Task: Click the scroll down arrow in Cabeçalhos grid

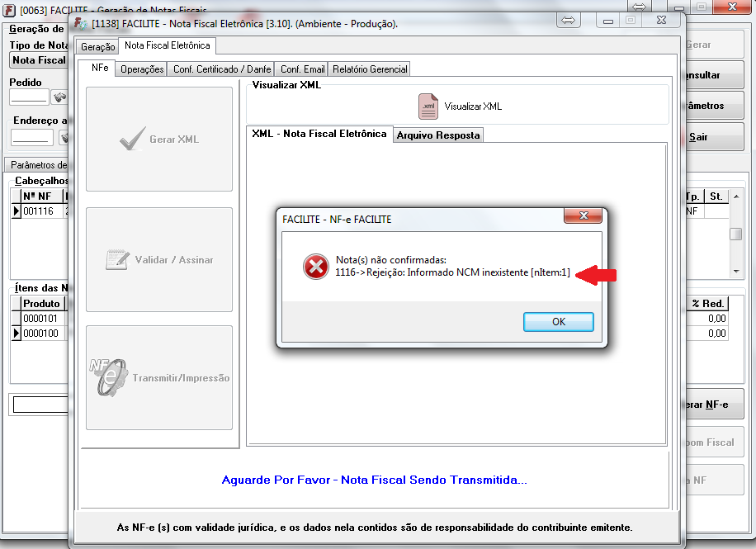Action: pos(735,271)
